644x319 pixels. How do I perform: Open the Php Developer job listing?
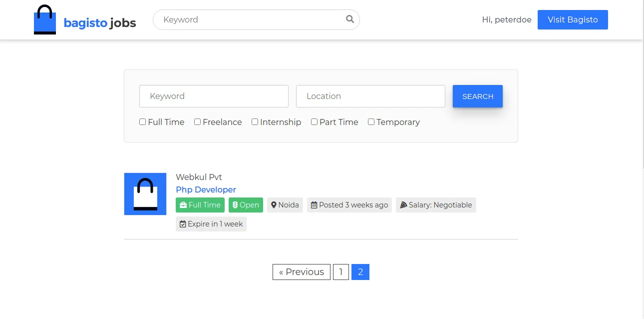pyautogui.click(x=206, y=189)
